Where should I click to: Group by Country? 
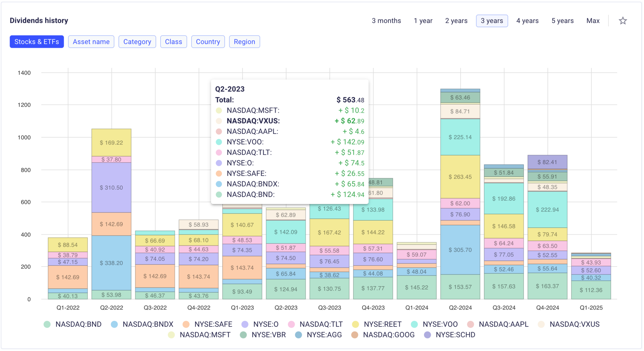tap(208, 42)
